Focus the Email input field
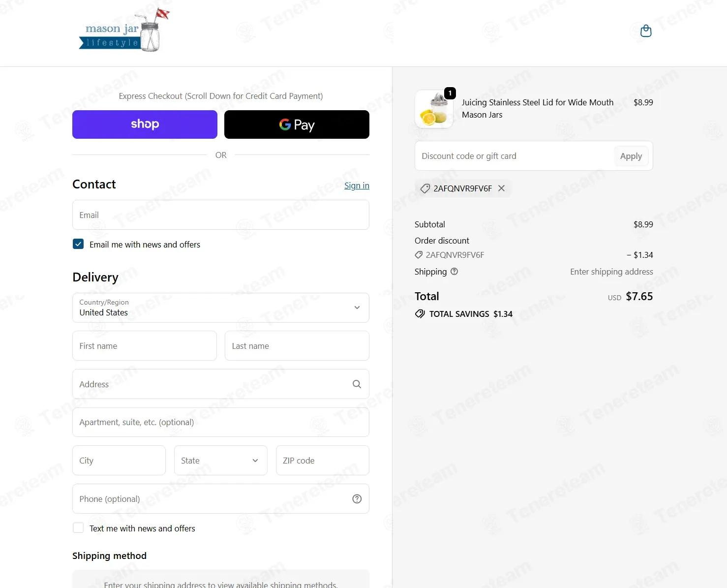The width and height of the screenshot is (727, 588). click(221, 215)
